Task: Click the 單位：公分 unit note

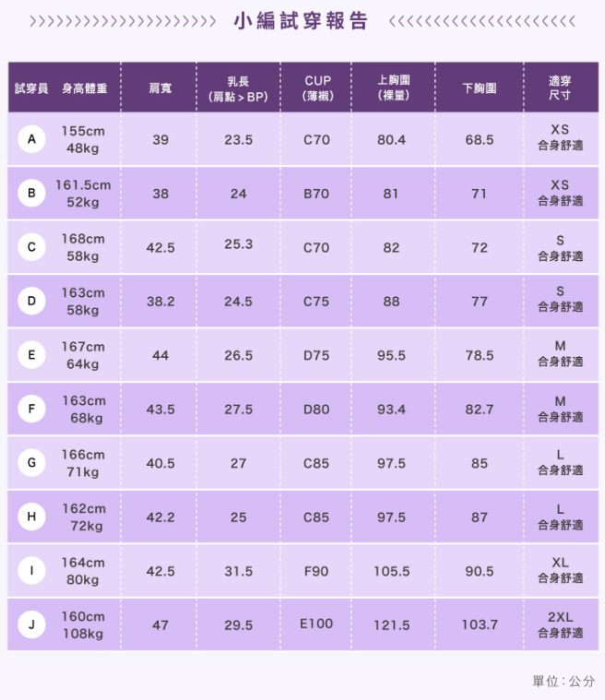Action: [563, 681]
